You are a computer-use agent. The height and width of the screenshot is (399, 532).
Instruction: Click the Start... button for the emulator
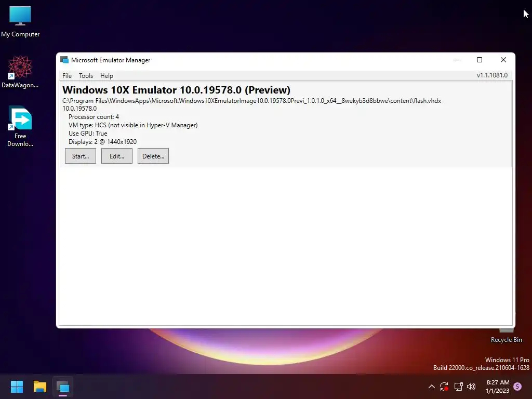pos(81,156)
